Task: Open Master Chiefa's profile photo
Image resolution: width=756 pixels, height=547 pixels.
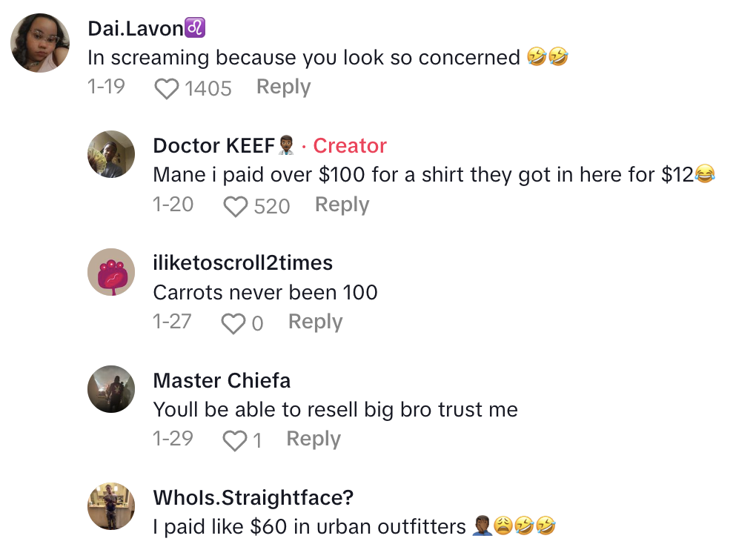Action: coord(111,389)
